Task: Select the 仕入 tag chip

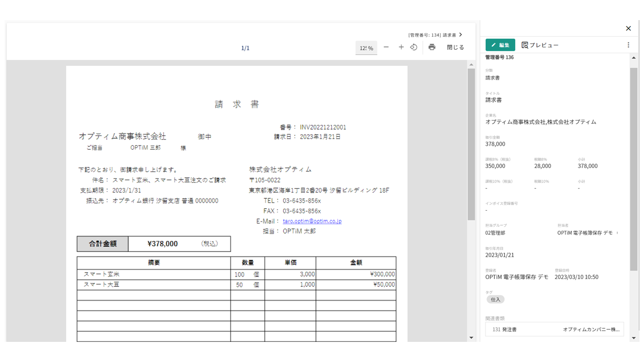Action: [x=496, y=299]
